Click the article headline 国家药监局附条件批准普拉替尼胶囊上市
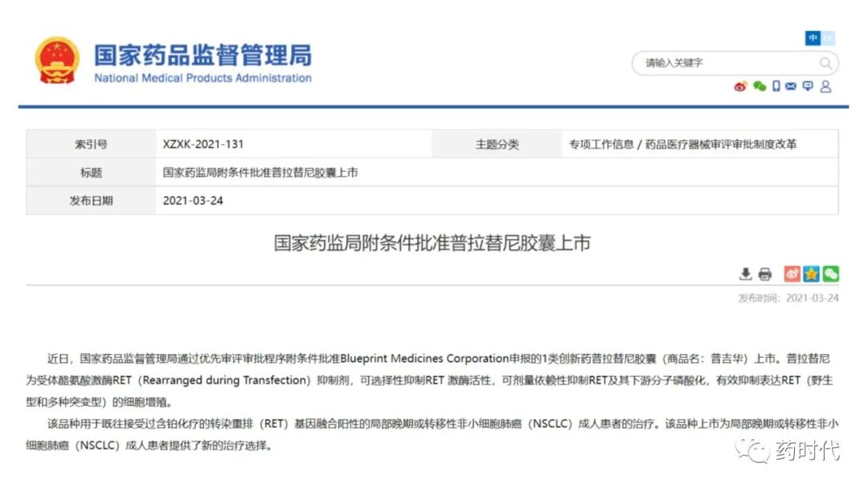Image resolution: width=868 pixels, height=489 pixels. coord(432,243)
